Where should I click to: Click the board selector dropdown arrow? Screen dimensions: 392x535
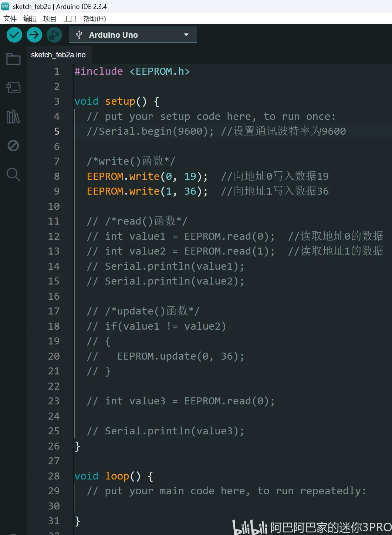point(186,35)
